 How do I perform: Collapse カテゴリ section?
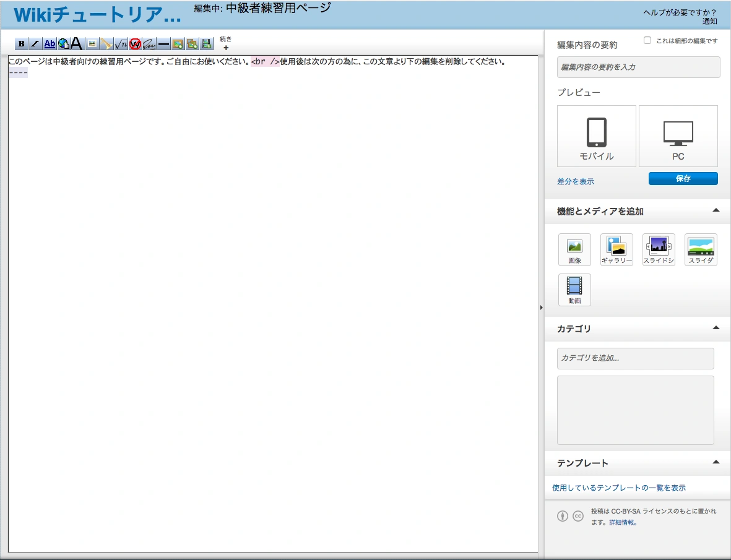tap(716, 328)
